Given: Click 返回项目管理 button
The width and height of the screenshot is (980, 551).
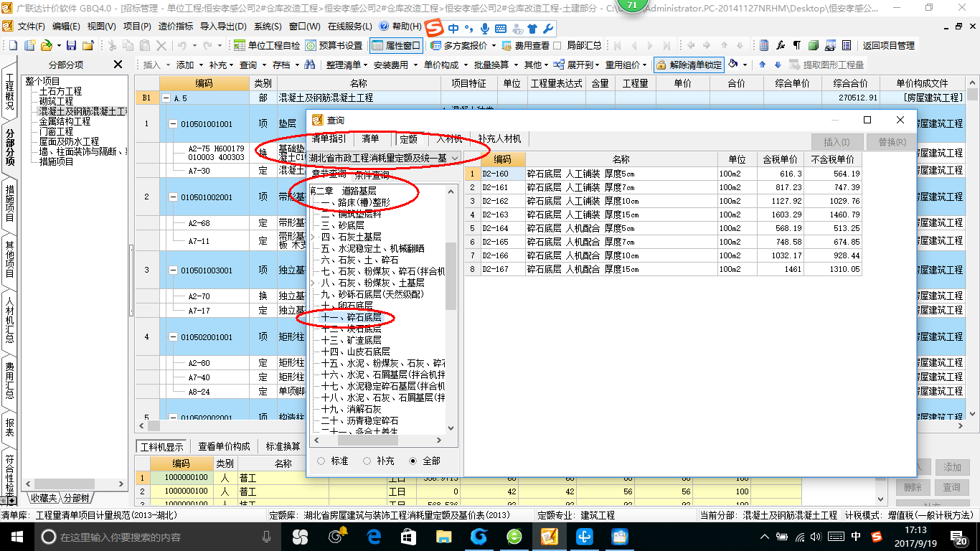Looking at the screenshot, I should [x=888, y=45].
